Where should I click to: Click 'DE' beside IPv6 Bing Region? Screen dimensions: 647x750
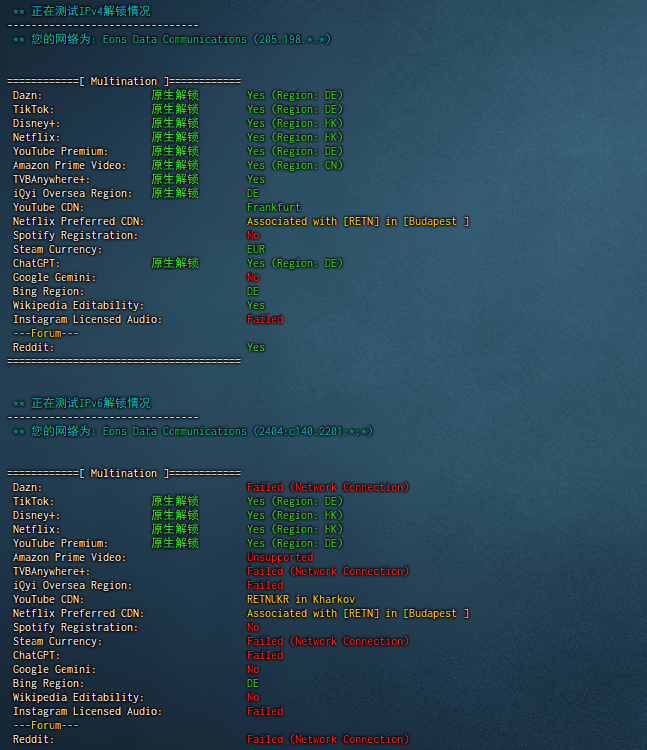pos(253,684)
